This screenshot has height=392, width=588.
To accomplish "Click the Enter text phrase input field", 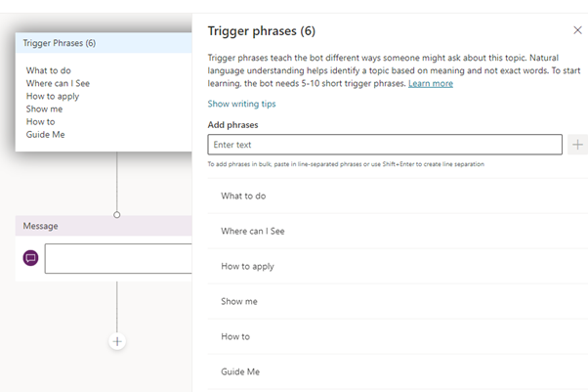I will pos(385,145).
